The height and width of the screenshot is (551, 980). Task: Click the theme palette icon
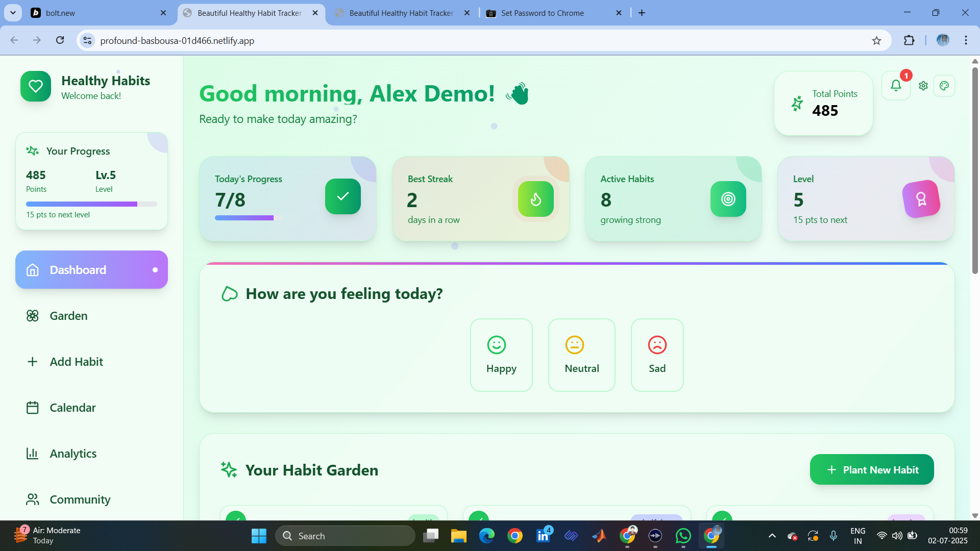click(944, 86)
